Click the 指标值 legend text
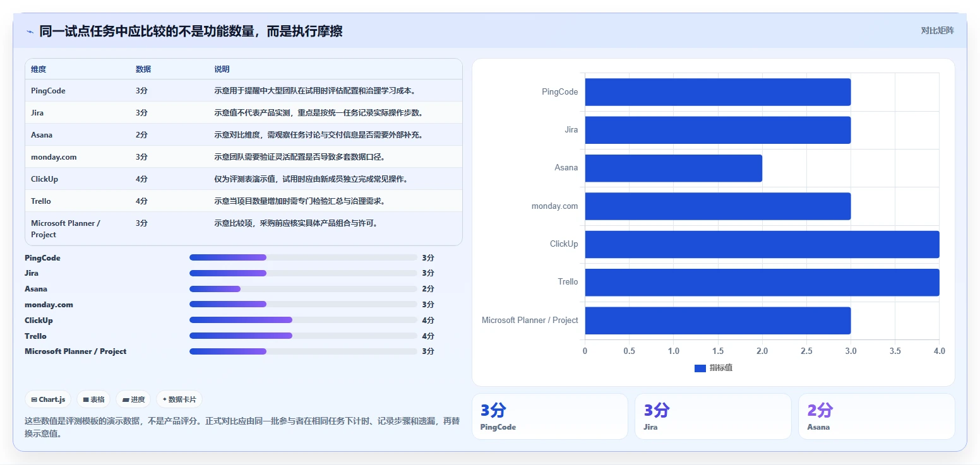980x465 pixels. point(721,368)
